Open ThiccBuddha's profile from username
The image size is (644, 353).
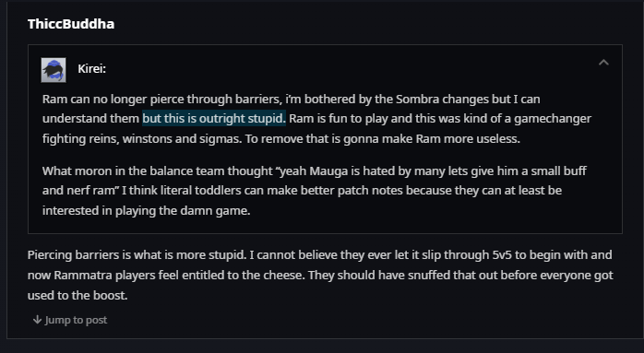pyautogui.click(x=71, y=24)
